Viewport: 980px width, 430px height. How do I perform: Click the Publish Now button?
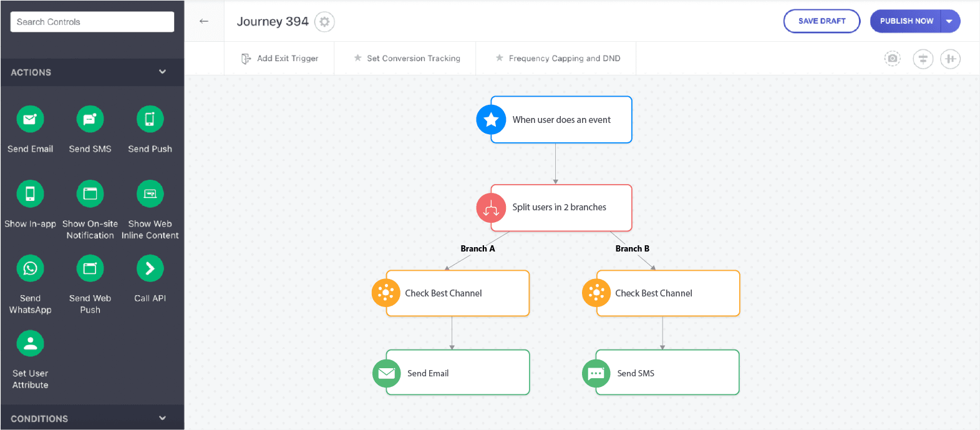point(906,21)
